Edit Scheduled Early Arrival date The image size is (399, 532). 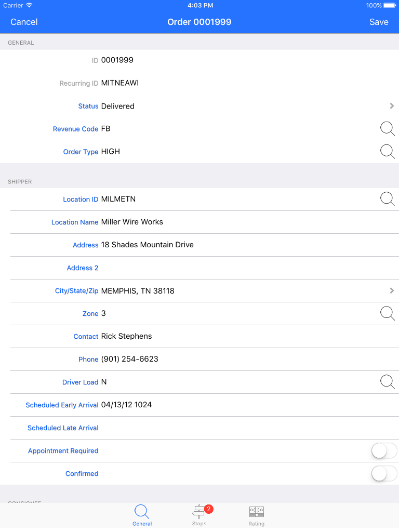pyautogui.click(x=205, y=405)
